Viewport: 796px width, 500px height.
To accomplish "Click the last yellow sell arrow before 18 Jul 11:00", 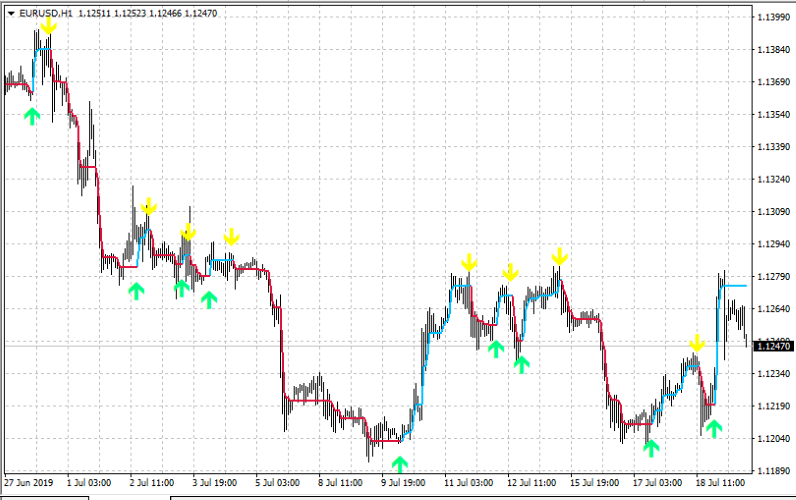I will click(x=698, y=343).
